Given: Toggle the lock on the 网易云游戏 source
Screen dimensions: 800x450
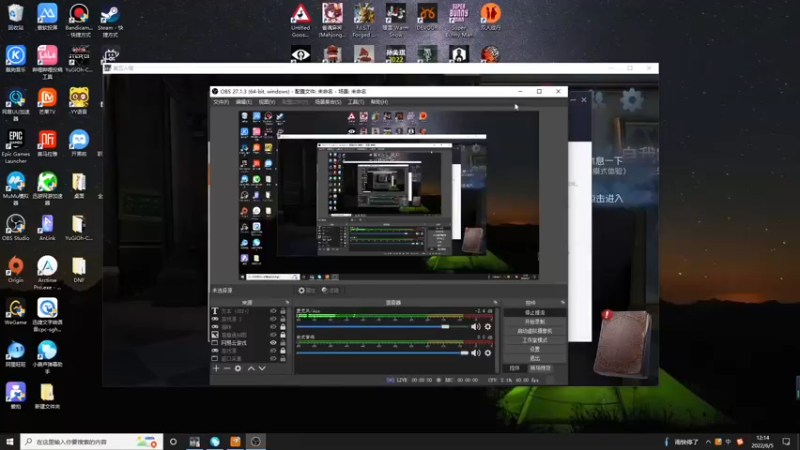Looking at the screenshot, I should coord(283,343).
